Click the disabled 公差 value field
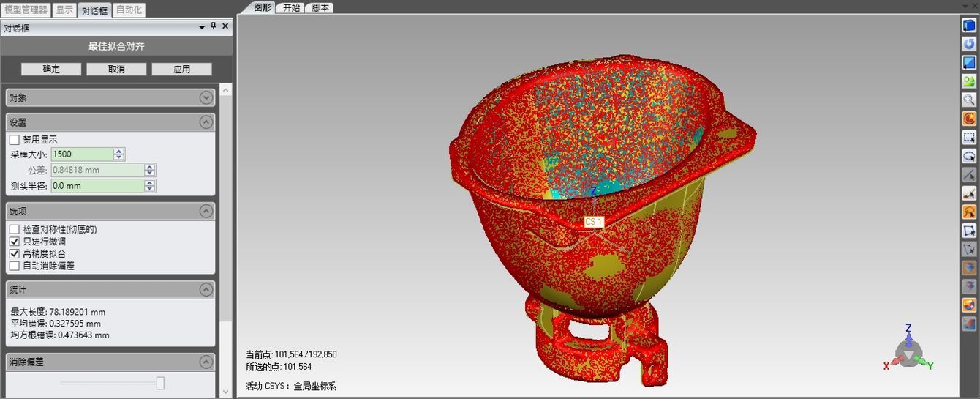 97,170
